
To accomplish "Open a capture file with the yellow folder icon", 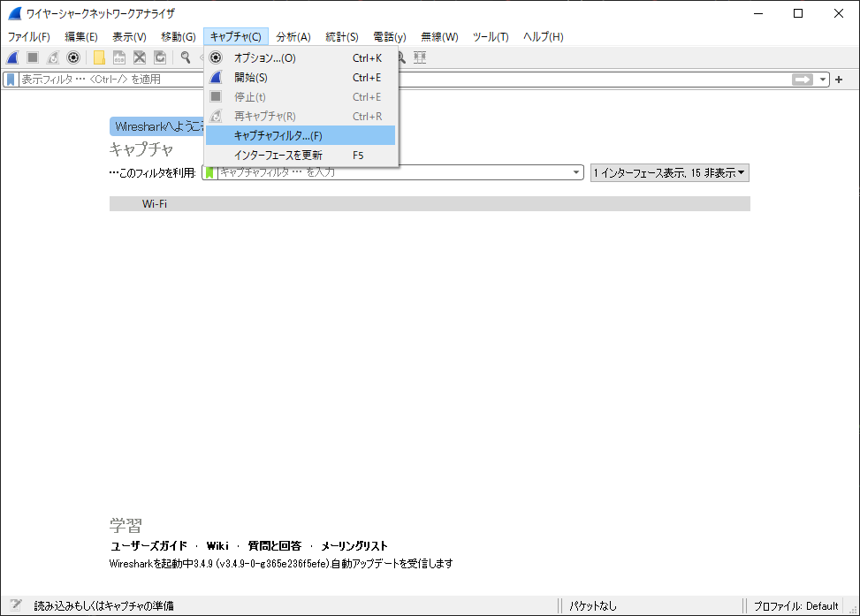I will 99,57.
